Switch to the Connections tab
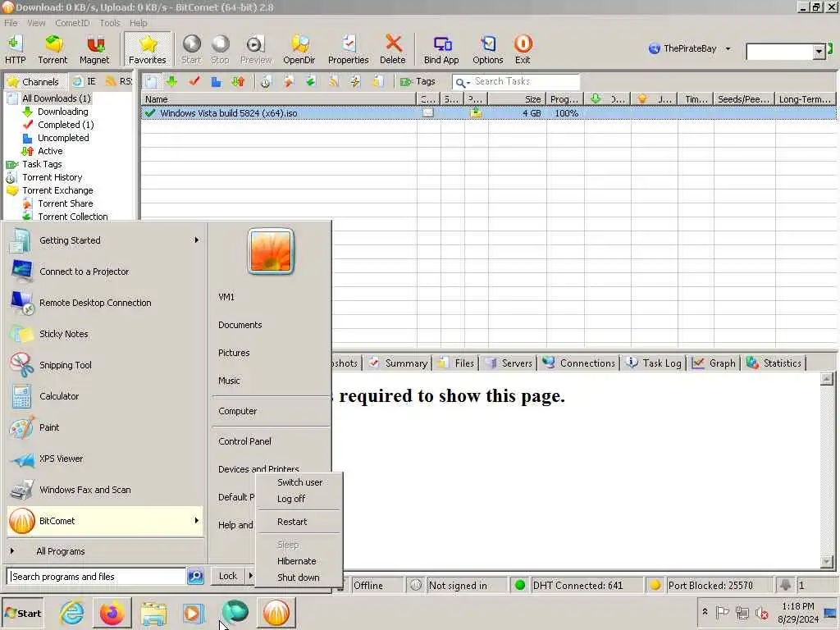840x630 pixels. point(579,363)
